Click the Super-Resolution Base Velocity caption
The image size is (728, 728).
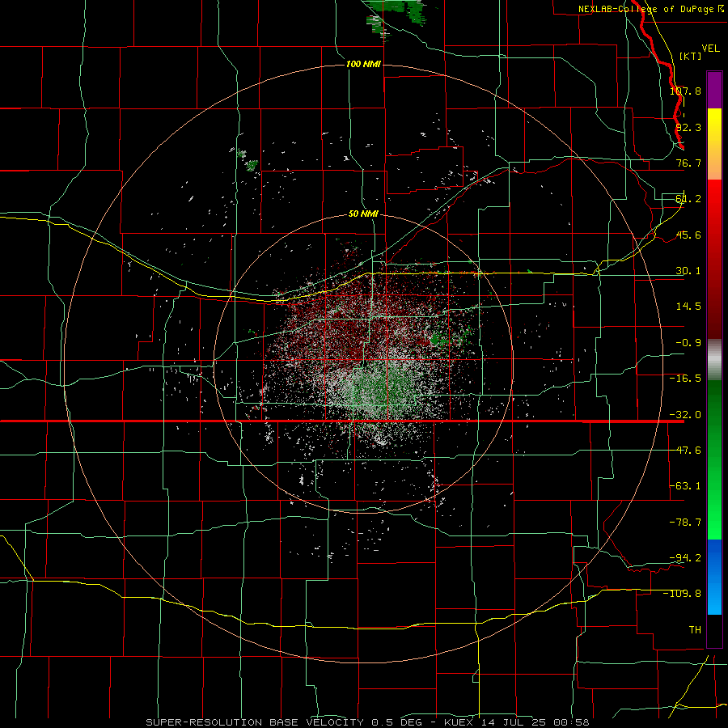[367, 722]
